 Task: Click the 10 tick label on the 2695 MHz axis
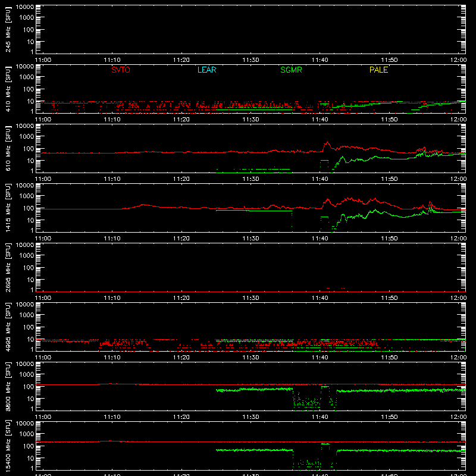tap(31, 280)
